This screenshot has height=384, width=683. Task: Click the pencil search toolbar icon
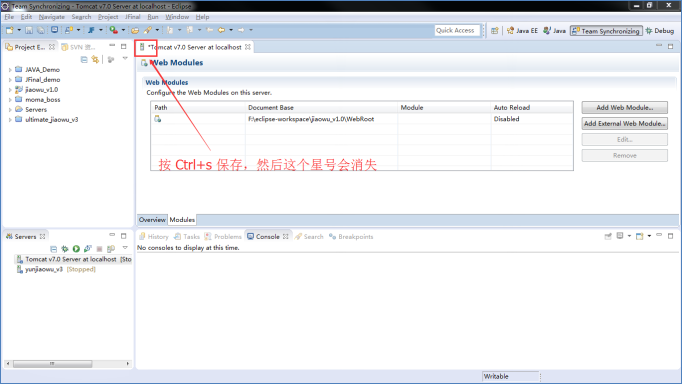pyautogui.click(x=148, y=30)
